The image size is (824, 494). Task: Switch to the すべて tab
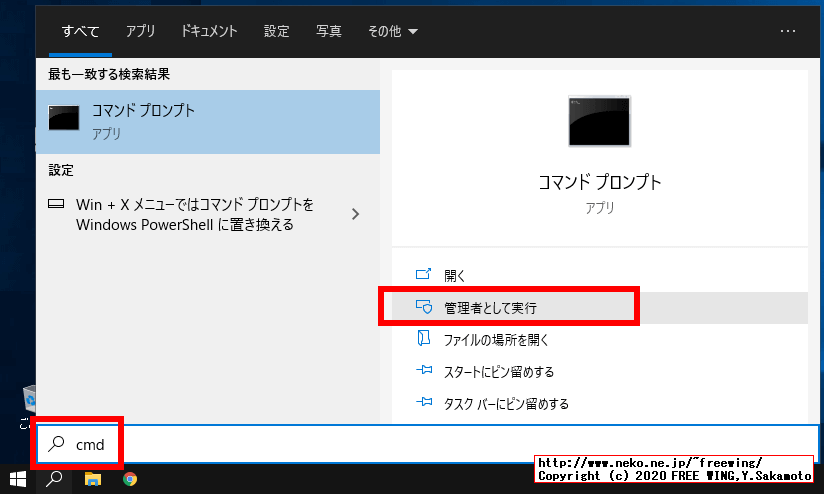[x=80, y=32]
